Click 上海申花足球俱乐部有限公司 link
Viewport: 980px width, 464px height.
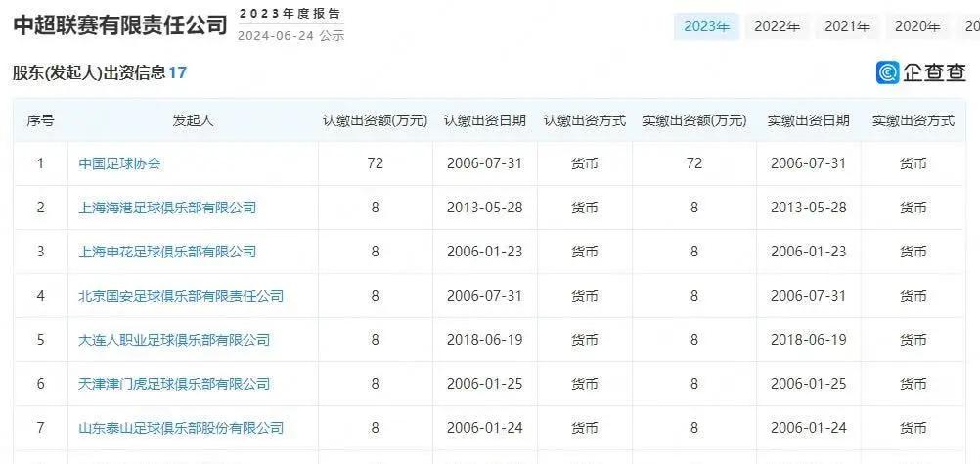[167, 252]
